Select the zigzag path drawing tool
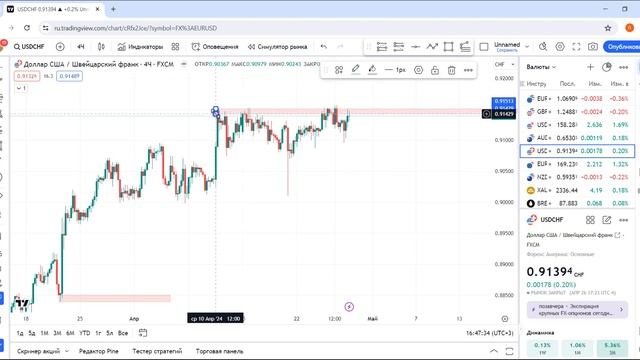Screen dimensions: 640x360 click(x=432, y=47)
